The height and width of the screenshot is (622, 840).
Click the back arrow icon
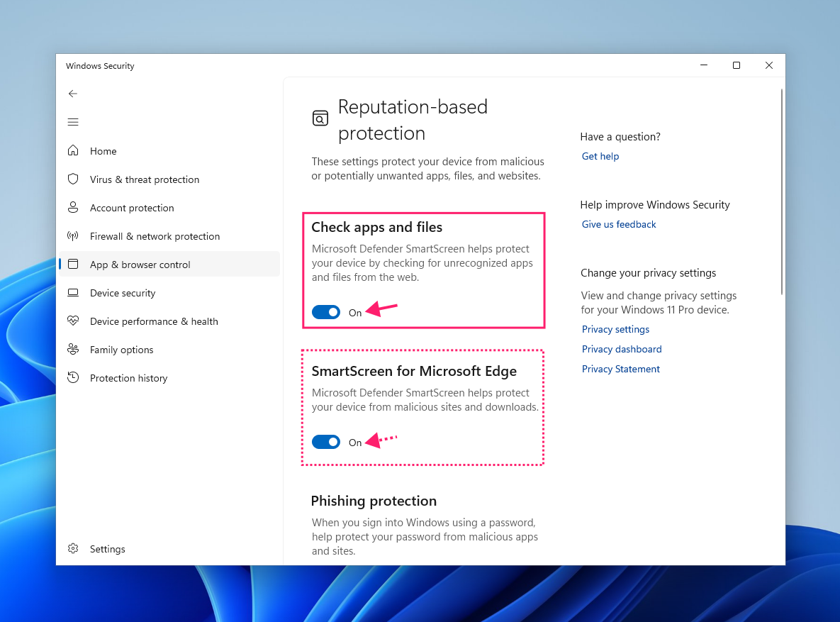click(x=73, y=94)
